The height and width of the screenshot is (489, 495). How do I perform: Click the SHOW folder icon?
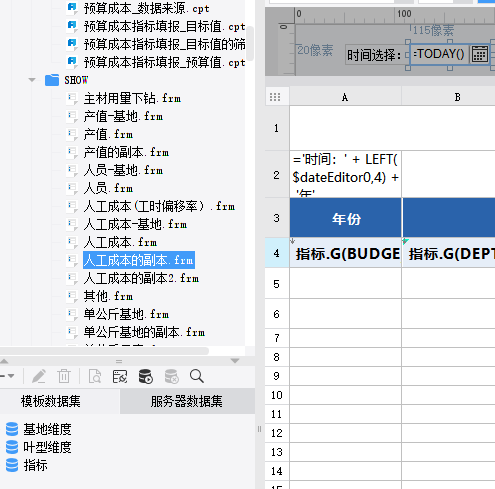coord(52,80)
